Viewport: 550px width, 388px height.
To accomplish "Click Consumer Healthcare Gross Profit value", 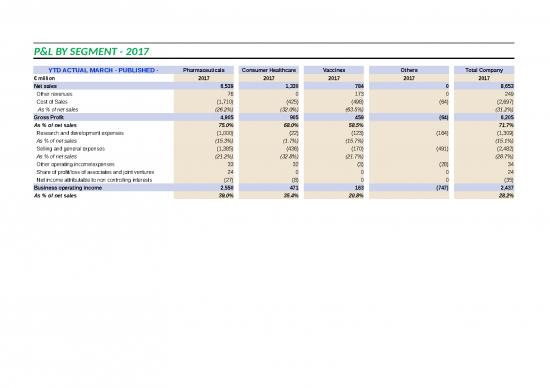I will pos(294,117).
